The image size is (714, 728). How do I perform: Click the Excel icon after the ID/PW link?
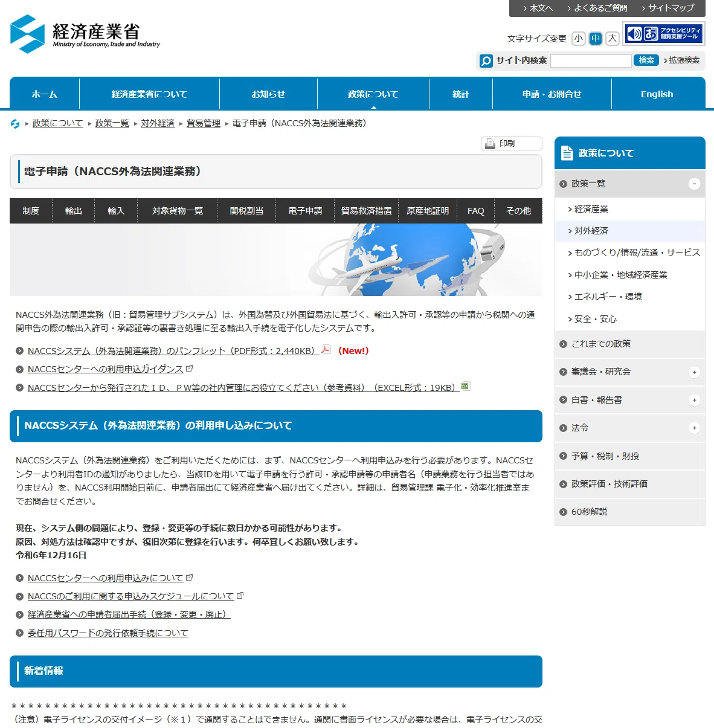(x=466, y=387)
